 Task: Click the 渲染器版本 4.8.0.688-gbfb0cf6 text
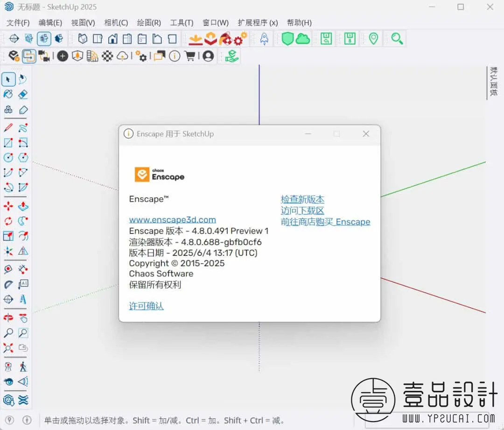(x=195, y=242)
